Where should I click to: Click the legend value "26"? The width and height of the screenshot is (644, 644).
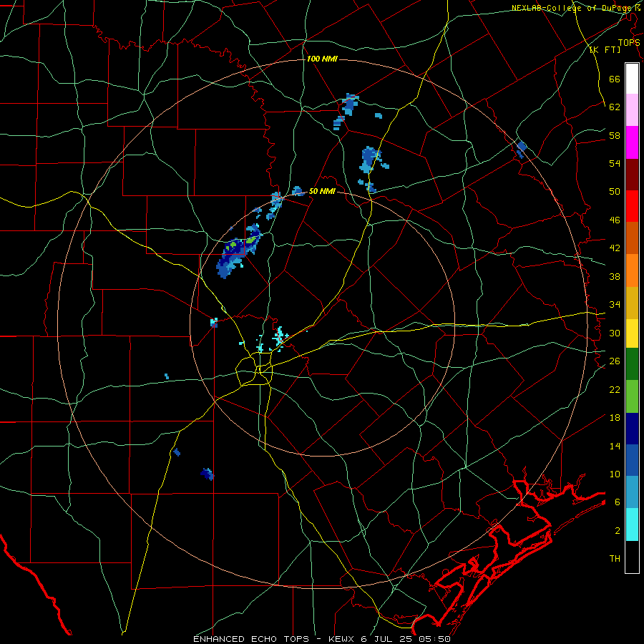[615, 361]
